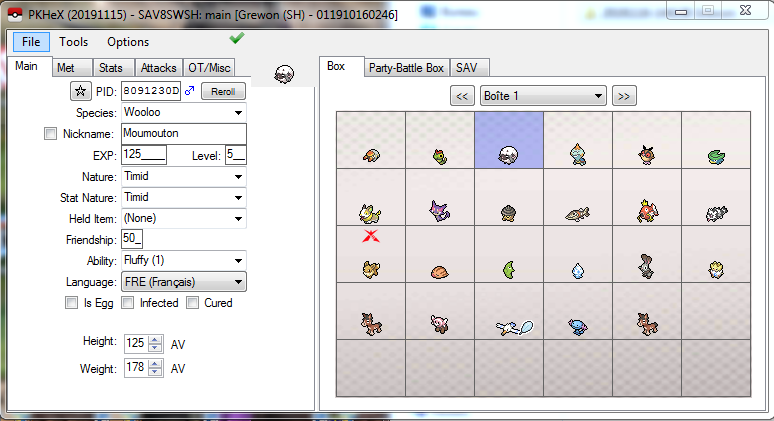
Task: Switch to the OT/Misc tab
Action: pos(209,68)
